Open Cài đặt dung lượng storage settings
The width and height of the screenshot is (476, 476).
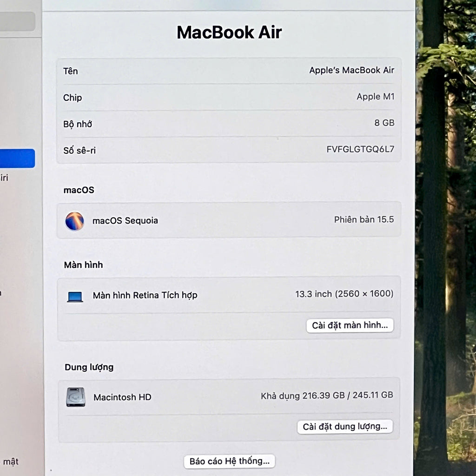(345, 427)
